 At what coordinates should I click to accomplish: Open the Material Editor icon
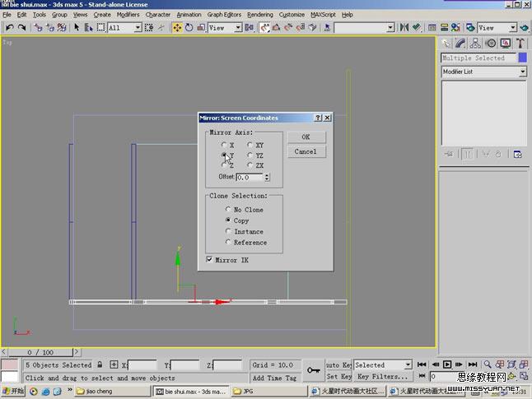point(455,27)
